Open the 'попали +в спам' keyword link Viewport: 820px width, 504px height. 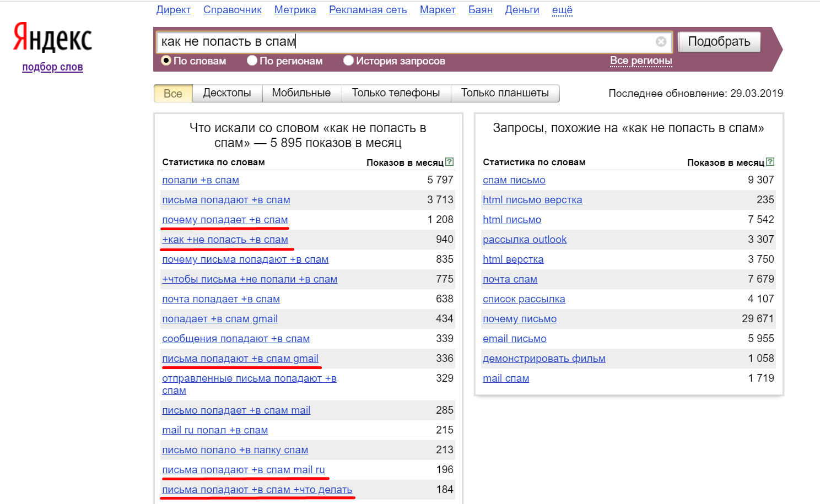[201, 180]
